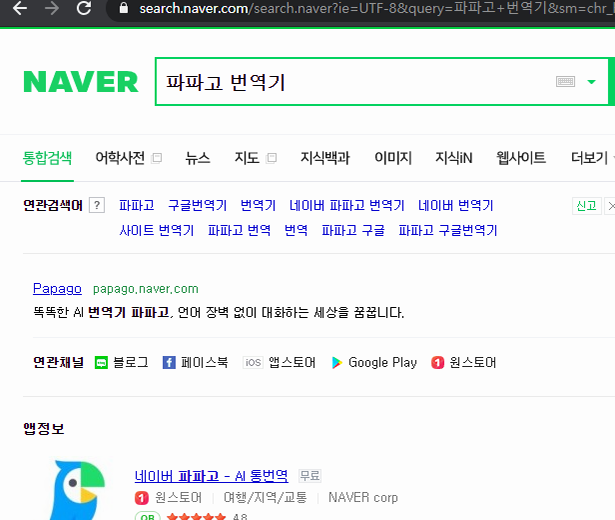Screen dimensions: 615x520
Task: Click the new-window icon beside 지도
Action: pos(271,158)
